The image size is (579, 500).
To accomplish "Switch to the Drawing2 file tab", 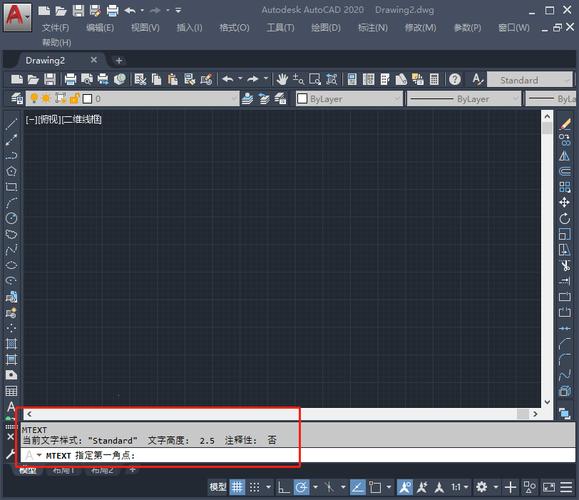I will coord(45,60).
